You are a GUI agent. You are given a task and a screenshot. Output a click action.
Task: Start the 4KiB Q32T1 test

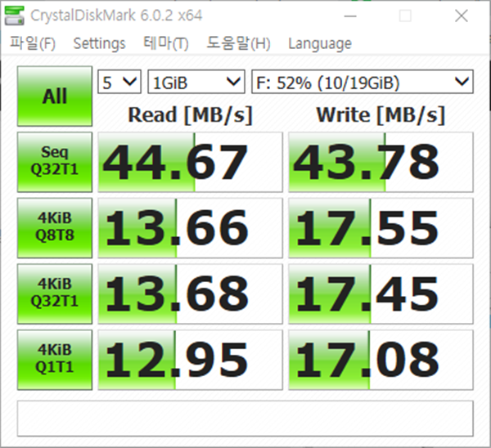coord(55,293)
